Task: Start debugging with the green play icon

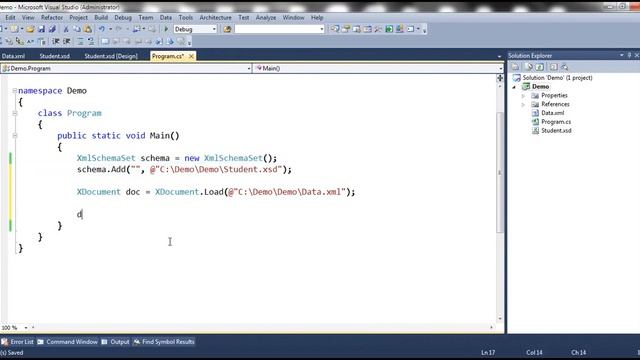Action: [166, 29]
